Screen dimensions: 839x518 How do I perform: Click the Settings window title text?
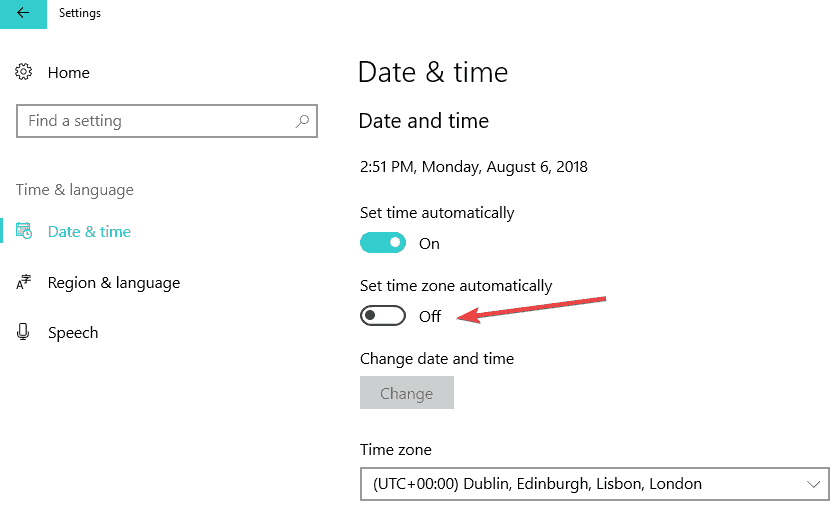tap(80, 13)
